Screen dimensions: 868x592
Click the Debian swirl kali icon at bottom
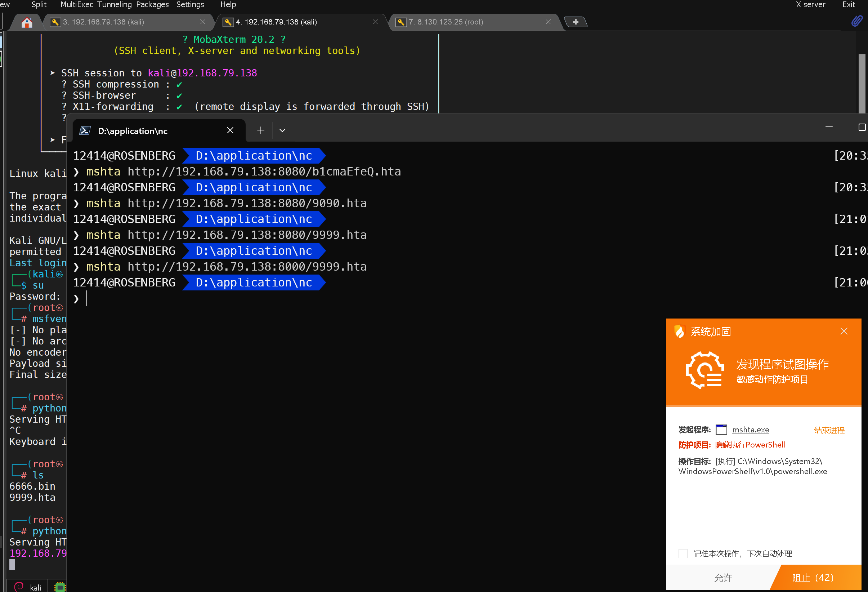[19, 587]
